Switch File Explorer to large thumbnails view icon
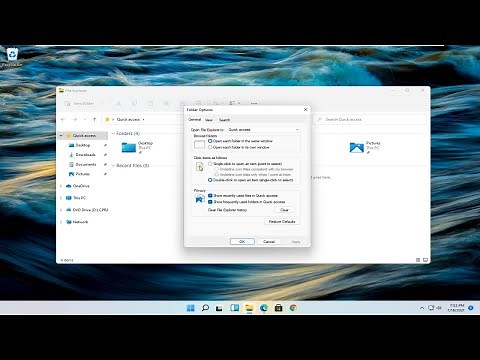This screenshot has height=360, width=480. click(x=425, y=260)
